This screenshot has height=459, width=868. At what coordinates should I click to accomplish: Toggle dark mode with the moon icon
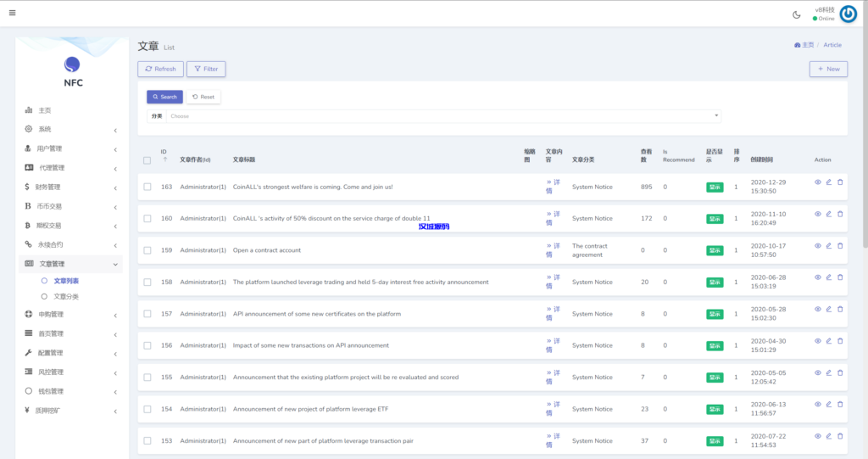(796, 14)
